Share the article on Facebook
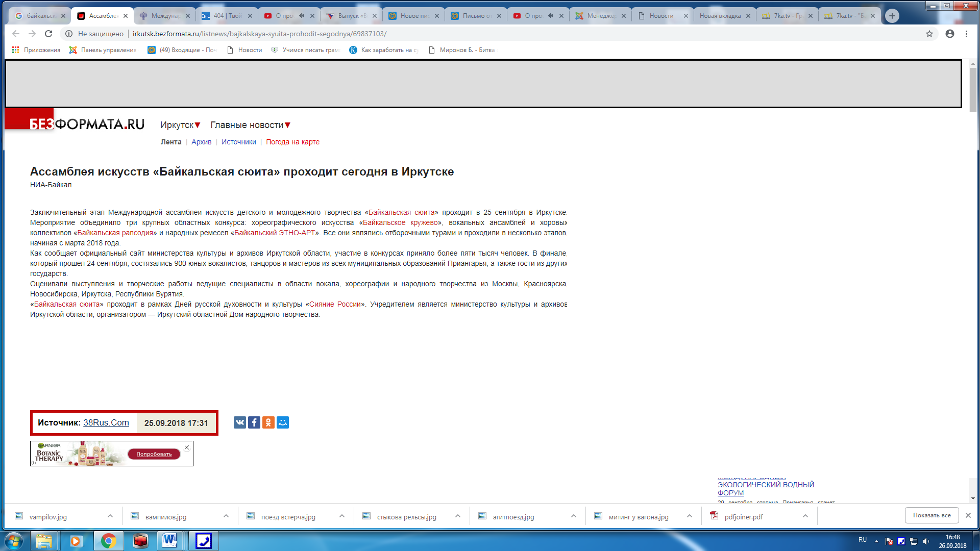 254,422
